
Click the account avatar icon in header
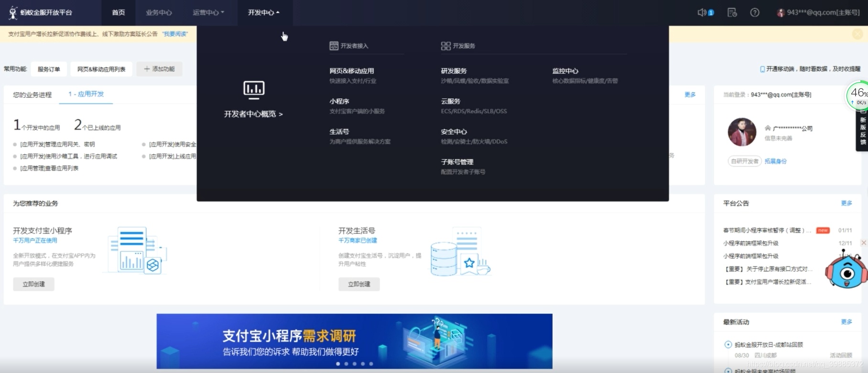(x=781, y=12)
